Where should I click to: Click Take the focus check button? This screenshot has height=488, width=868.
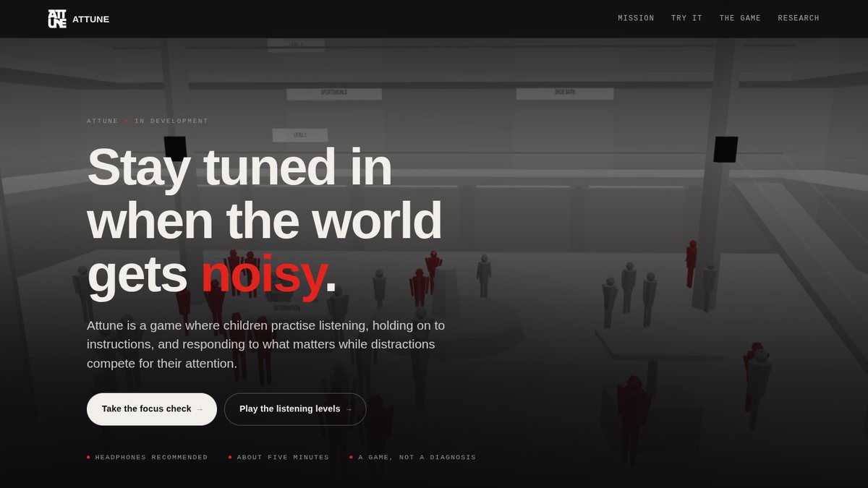click(152, 409)
